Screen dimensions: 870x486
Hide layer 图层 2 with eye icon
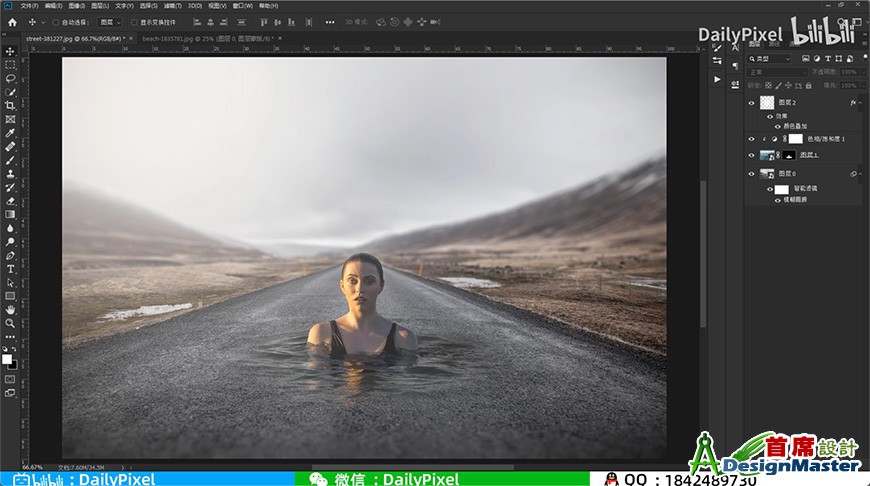751,103
